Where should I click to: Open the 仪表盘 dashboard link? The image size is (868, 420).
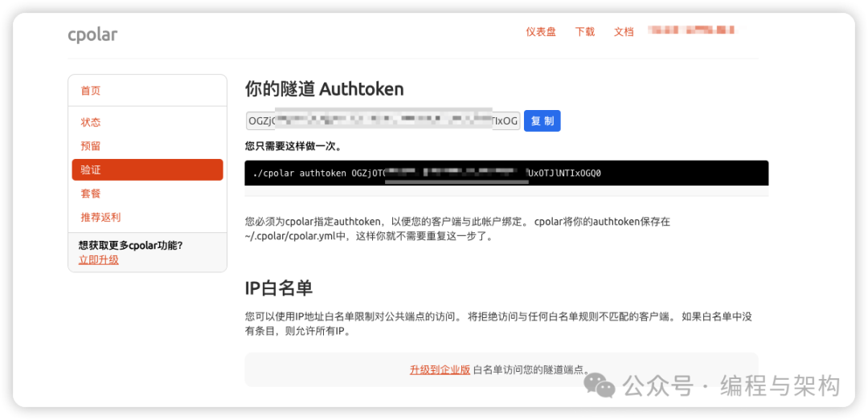[x=541, y=31]
